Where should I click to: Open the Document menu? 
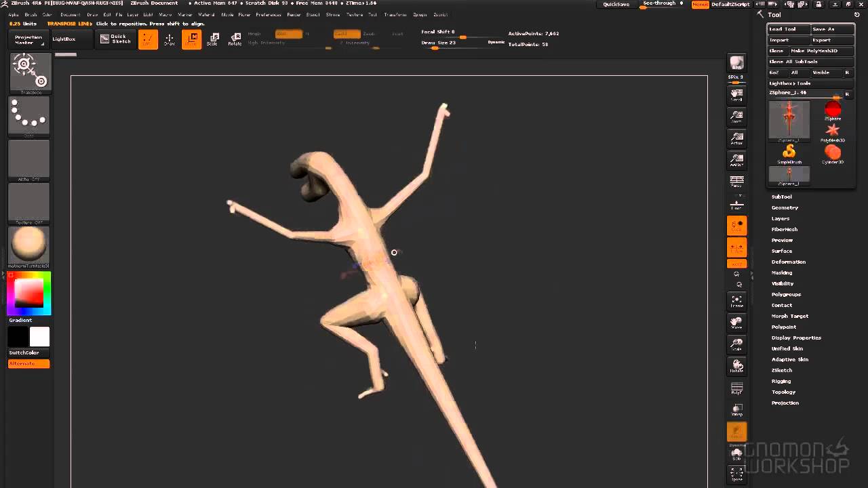click(x=70, y=14)
